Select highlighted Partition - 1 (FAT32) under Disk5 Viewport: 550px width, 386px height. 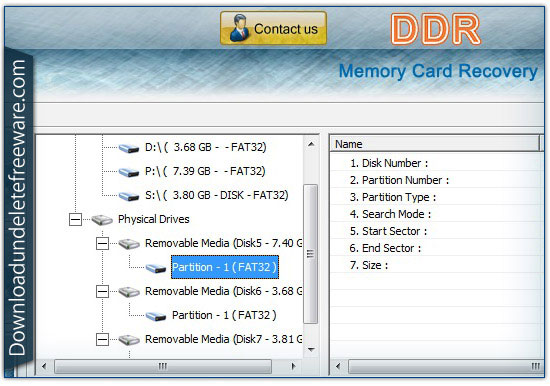(x=225, y=267)
